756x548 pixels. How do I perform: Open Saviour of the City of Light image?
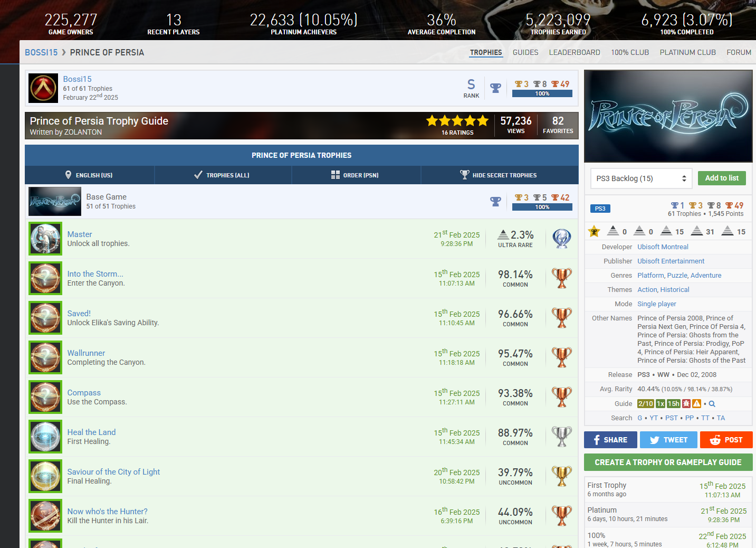pyautogui.click(x=45, y=476)
